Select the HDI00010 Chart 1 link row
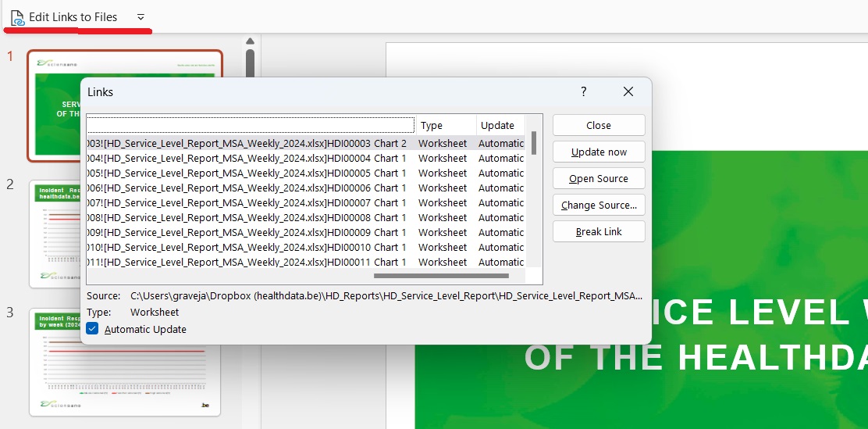The image size is (868, 429). 250,248
